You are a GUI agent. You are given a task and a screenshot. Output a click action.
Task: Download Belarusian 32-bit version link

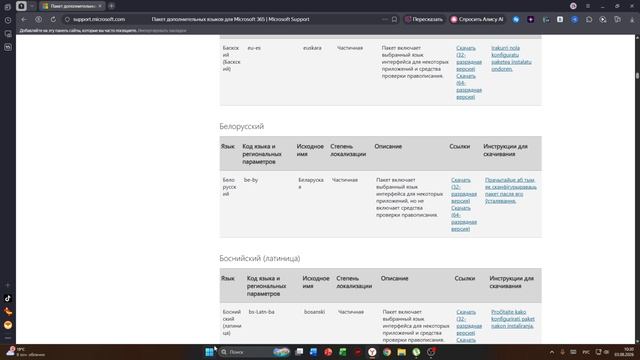coord(464,190)
